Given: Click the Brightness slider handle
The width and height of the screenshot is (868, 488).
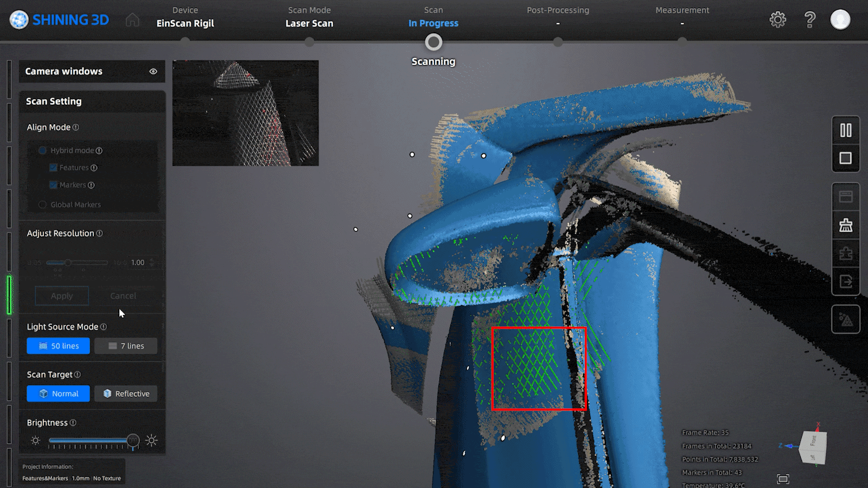Looking at the screenshot, I should tap(133, 440).
